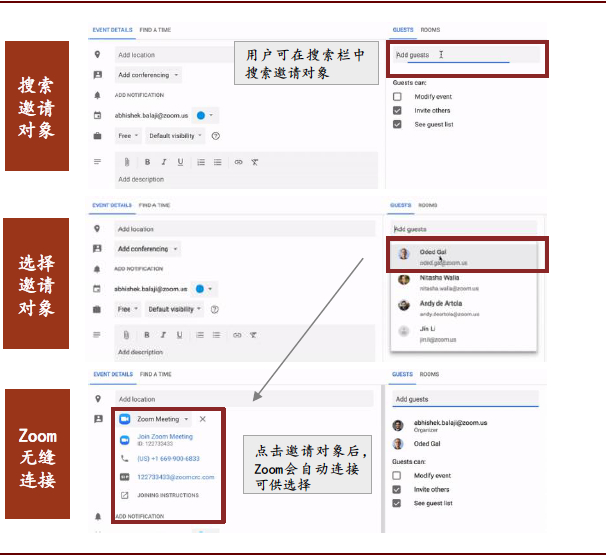The height and width of the screenshot is (558, 611).
Task: Click attachment paperclip icon in 搜索邀请对象 screenshot
Action: (127, 162)
